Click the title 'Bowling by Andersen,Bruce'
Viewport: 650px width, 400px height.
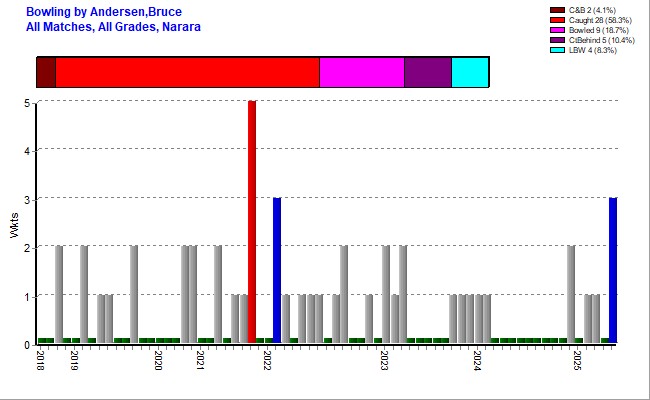pyautogui.click(x=104, y=12)
